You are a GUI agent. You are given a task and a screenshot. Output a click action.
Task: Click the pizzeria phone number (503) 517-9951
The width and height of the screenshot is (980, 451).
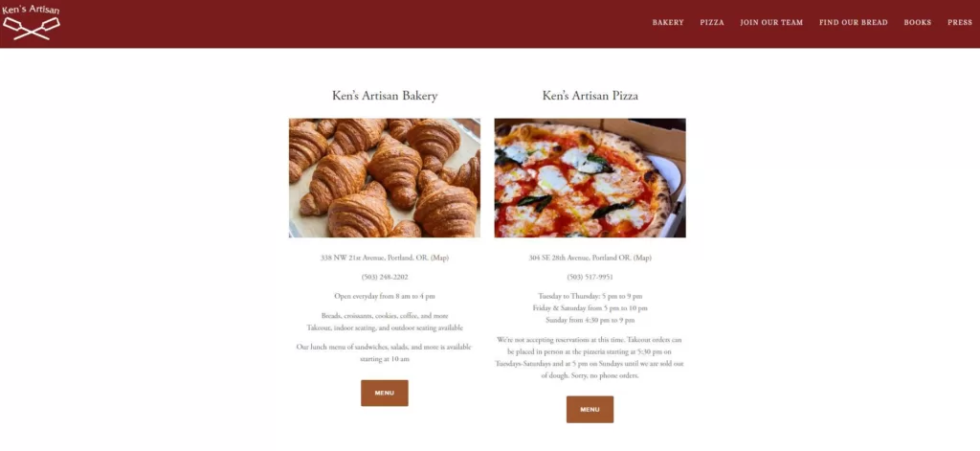point(590,277)
